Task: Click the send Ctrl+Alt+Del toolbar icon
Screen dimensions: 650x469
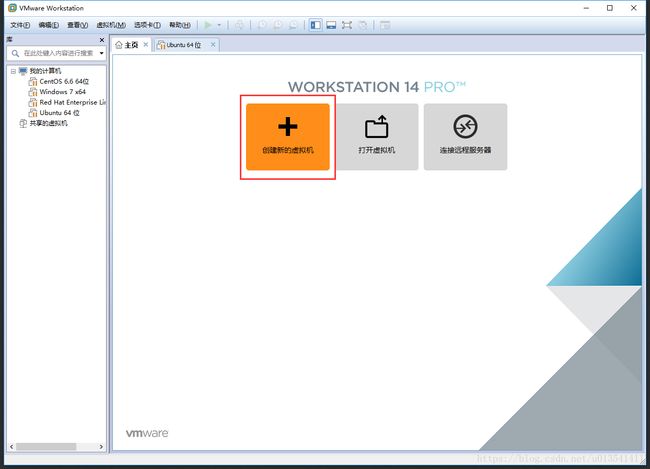Action: coord(239,25)
